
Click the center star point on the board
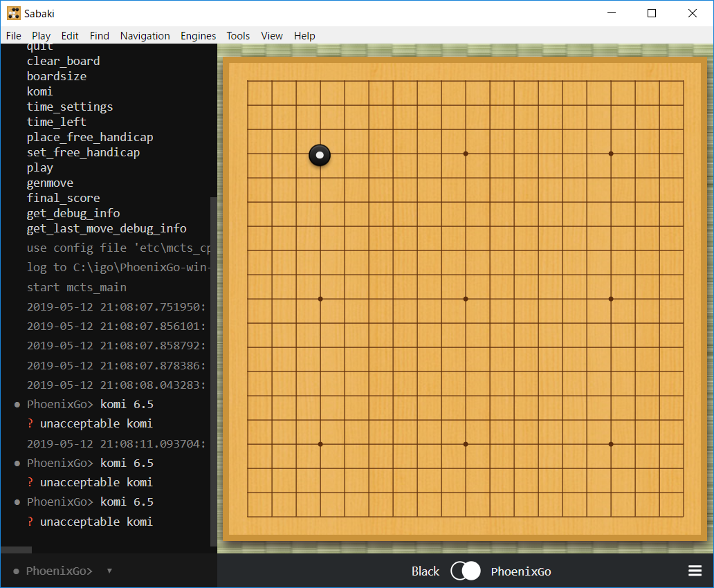click(466, 299)
